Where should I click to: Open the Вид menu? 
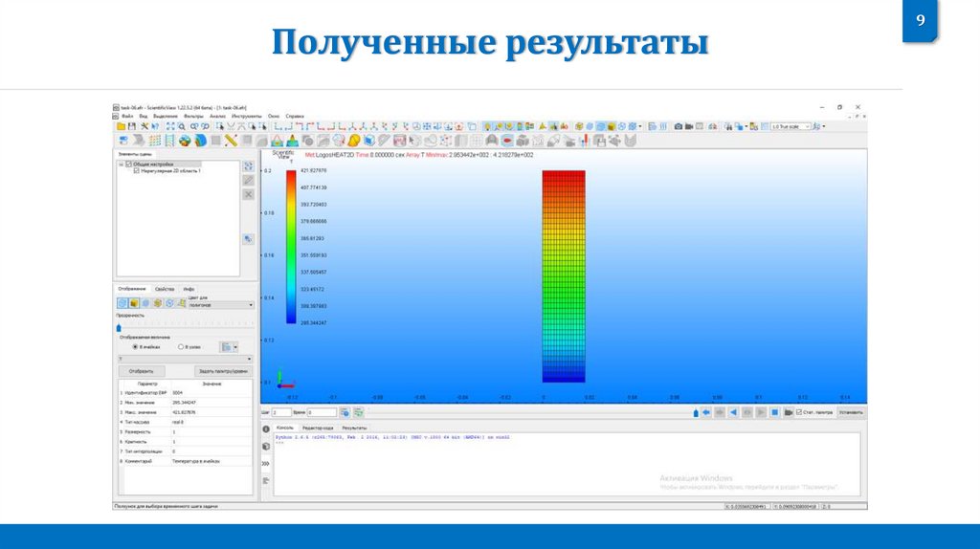144,116
